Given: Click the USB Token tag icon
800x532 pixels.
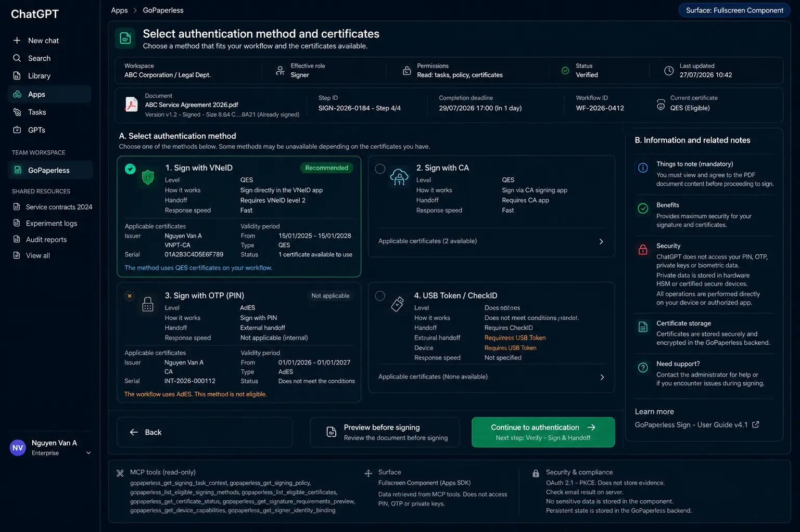Looking at the screenshot, I should 397,304.
